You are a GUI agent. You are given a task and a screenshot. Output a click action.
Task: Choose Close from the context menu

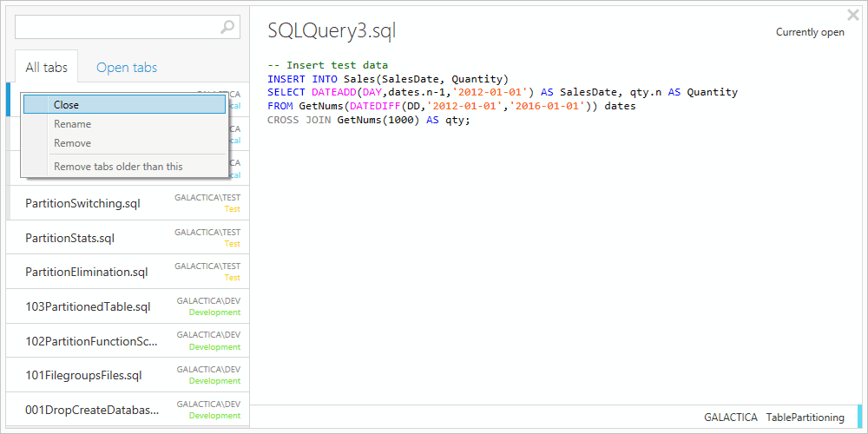pos(66,104)
